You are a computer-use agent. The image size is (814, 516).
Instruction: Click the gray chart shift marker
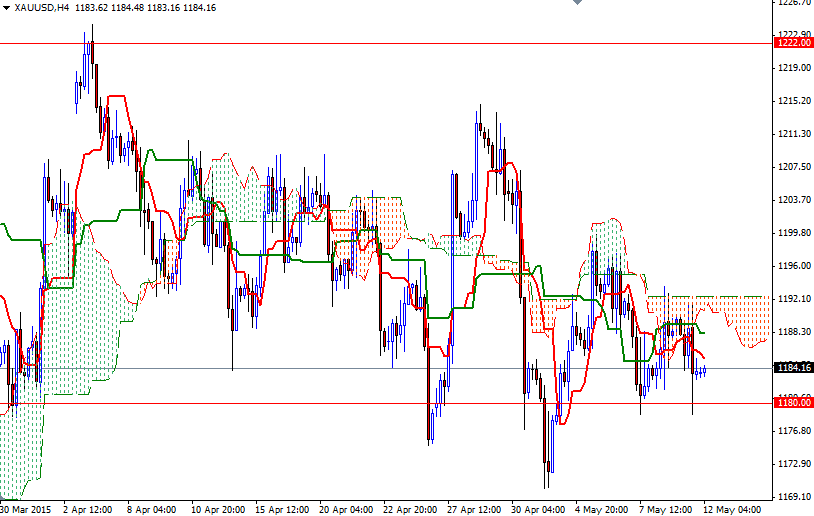pyautogui.click(x=576, y=3)
